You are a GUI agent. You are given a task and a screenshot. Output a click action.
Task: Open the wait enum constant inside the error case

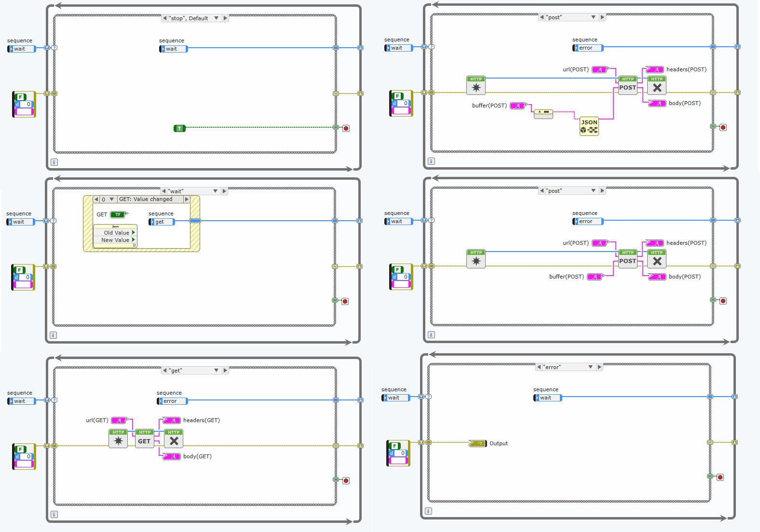548,398
